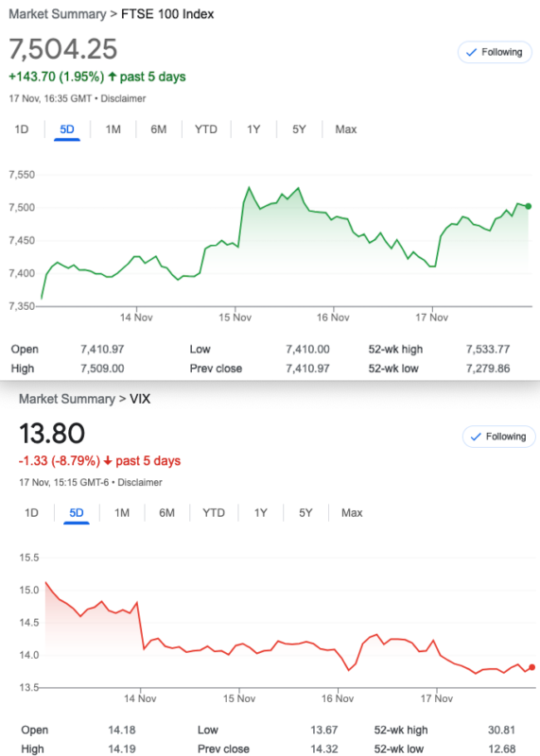This screenshot has width=540, height=756.
Task: Switch VIX chart to 1M range
Action: [122, 512]
